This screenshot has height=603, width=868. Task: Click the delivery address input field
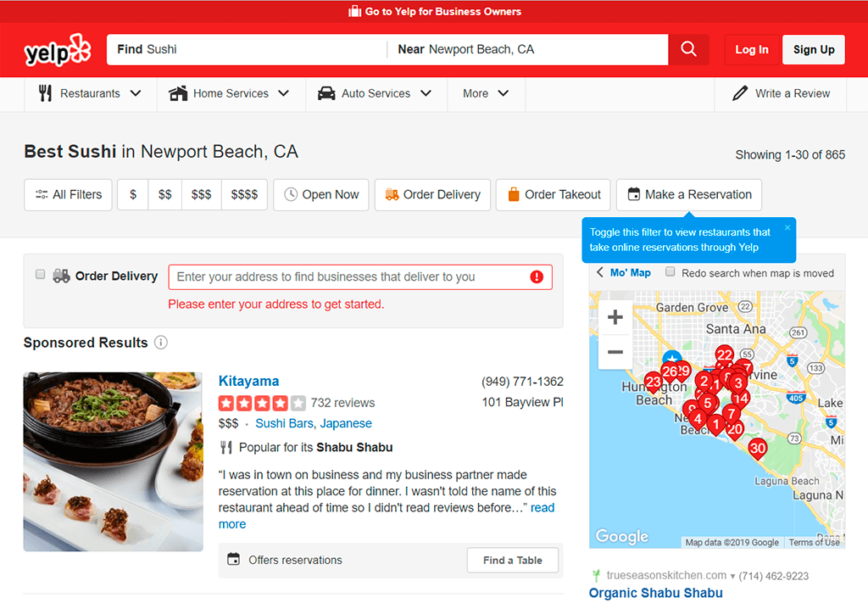coord(360,276)
